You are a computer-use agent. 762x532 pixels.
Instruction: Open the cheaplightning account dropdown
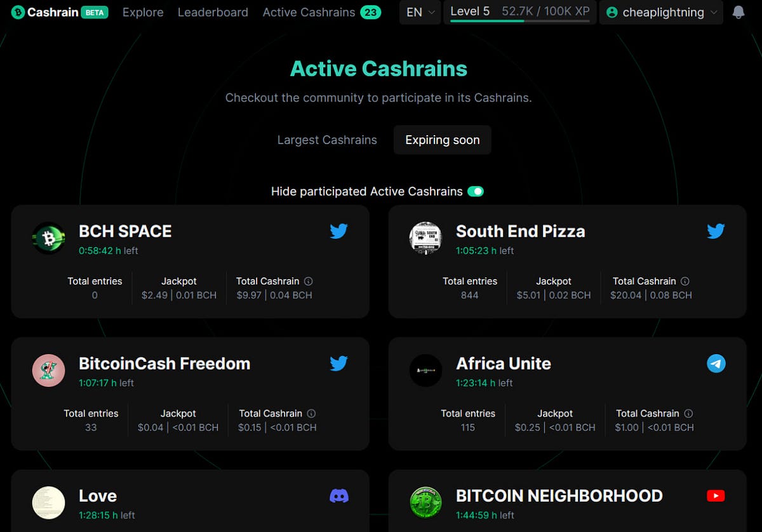pyautogui.click(x=661, y=12)
